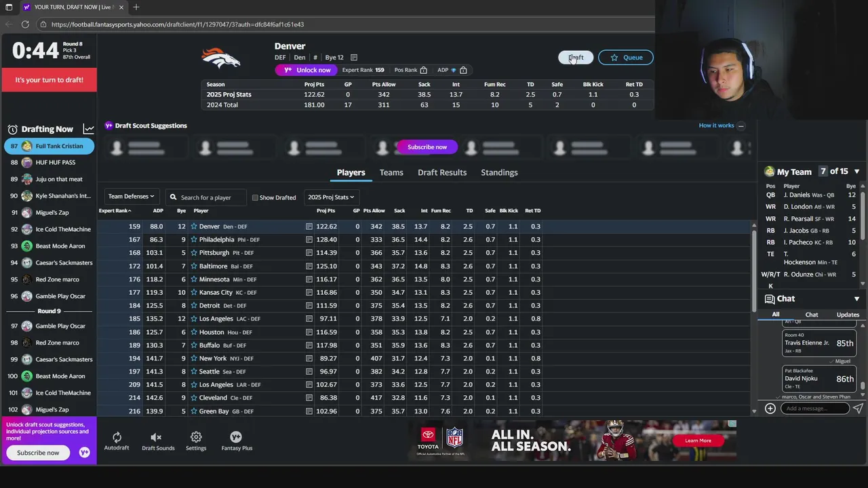Screen dimensions: 868x488
Task: Mute Draft Sounds
Action: click(156, 437)
